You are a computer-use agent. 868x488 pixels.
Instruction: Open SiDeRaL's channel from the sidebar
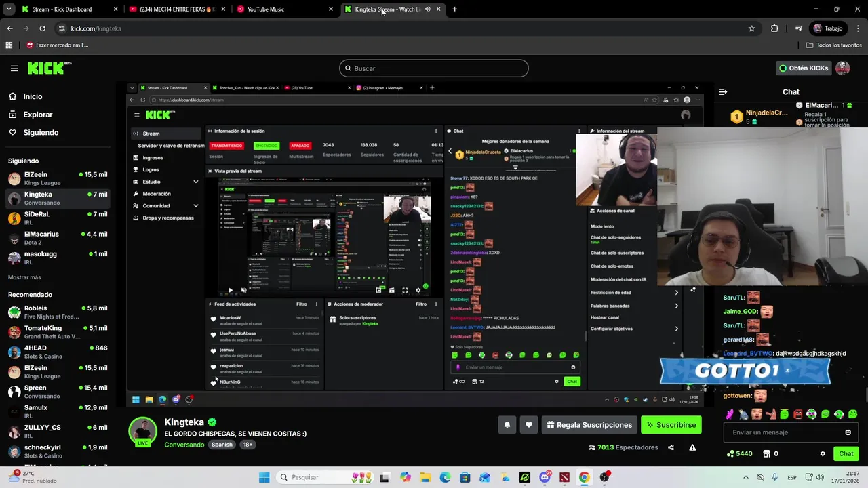click(57, 218)
